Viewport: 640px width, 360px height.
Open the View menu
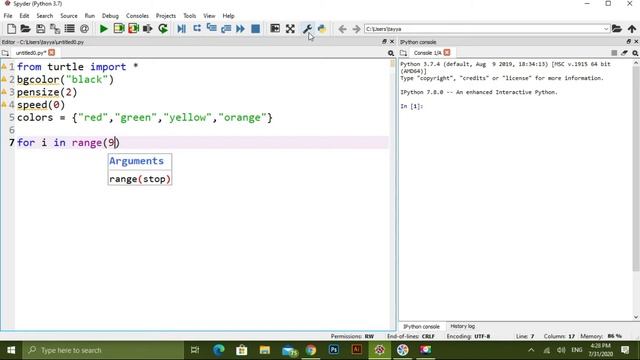209,16
